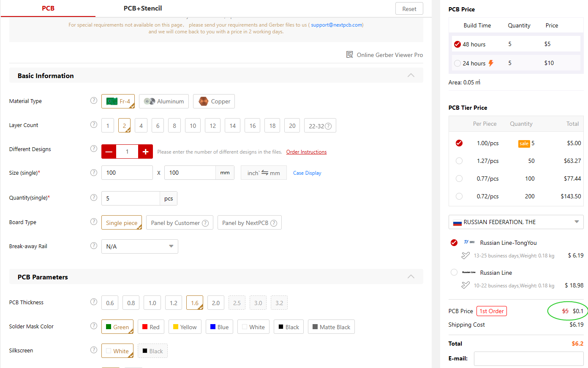Select Blue solder mask color

(x=219, y=327)
